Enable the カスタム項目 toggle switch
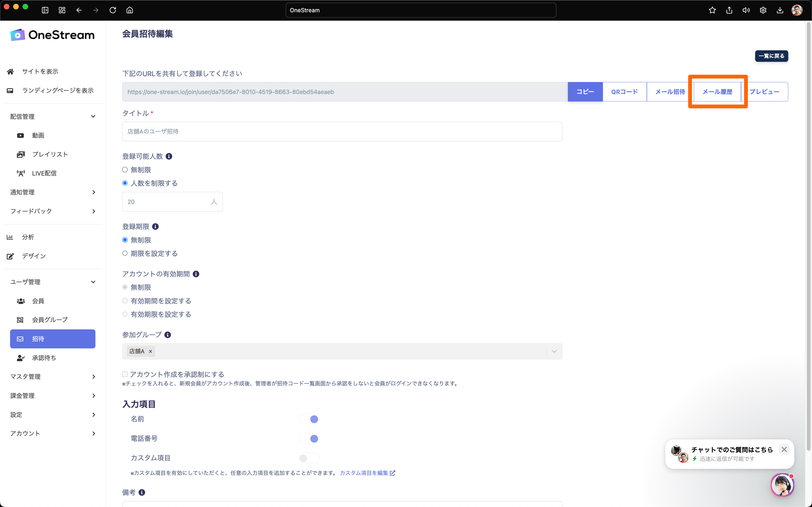812x507 pixels. [x=308, y=458]
